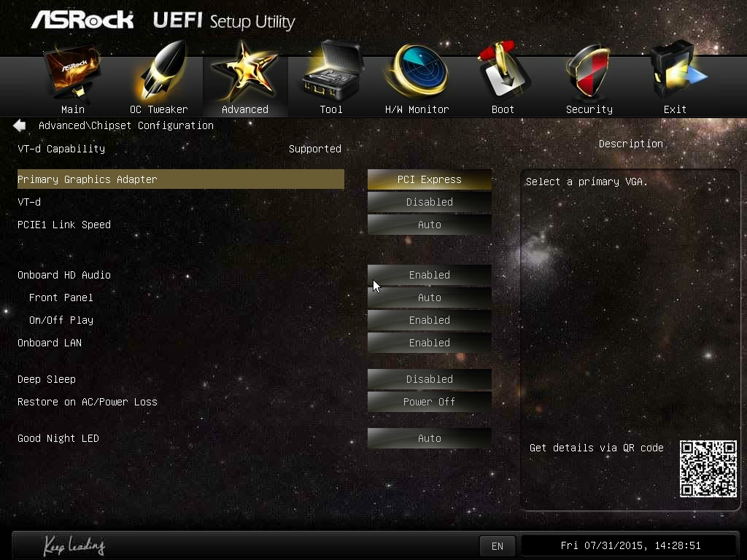
Task: Open the Tool toolbox icon
Action: [x=331, y=71]
